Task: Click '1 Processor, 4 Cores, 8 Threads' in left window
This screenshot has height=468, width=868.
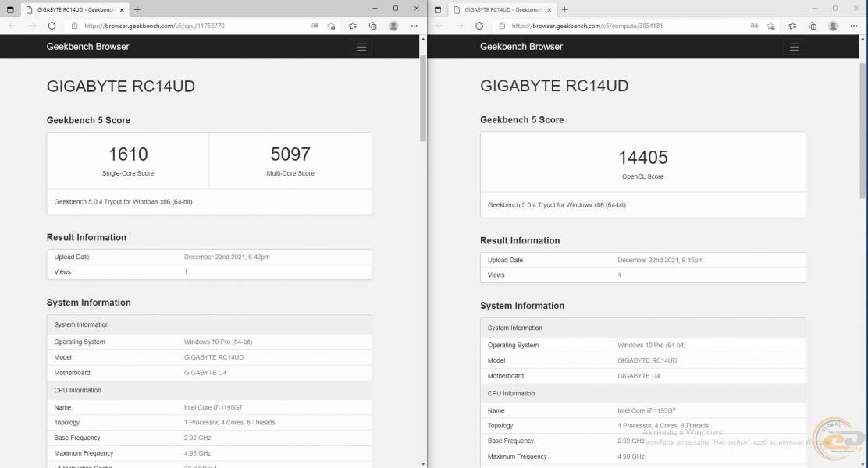Action: tap(229, 422)
